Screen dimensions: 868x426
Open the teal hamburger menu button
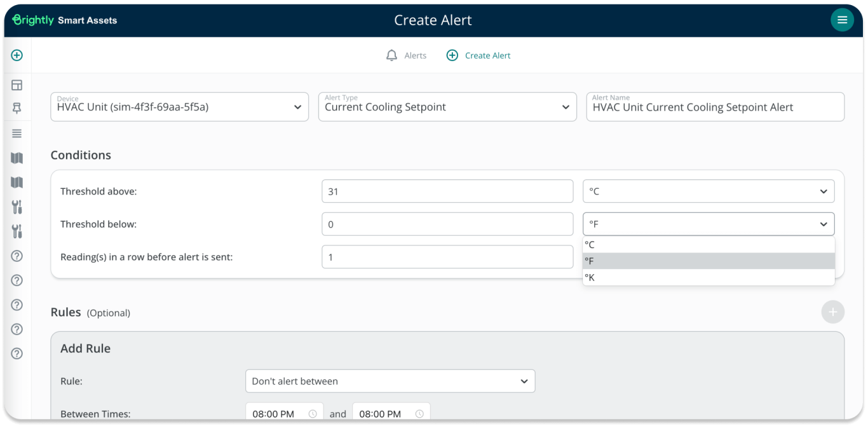point(842,20)
